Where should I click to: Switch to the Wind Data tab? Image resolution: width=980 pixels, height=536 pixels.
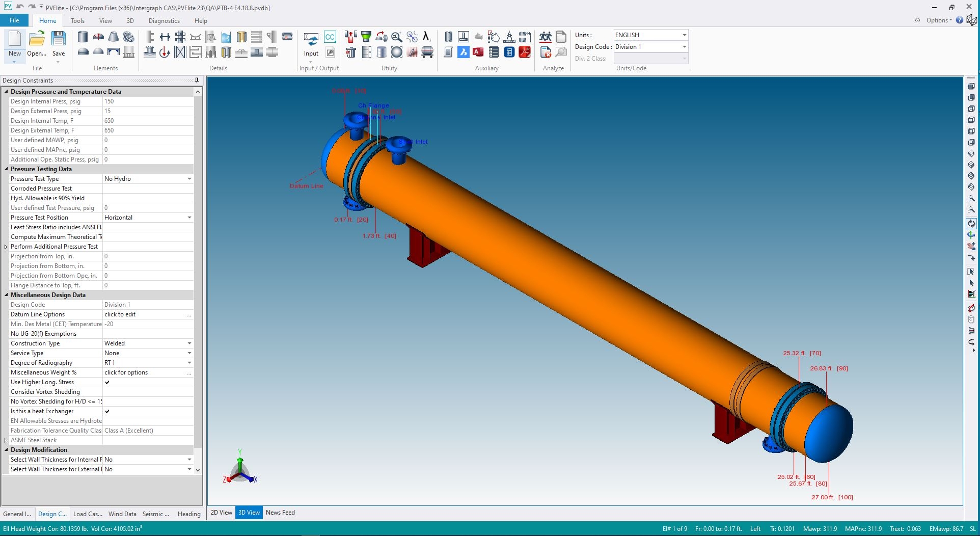122,514
